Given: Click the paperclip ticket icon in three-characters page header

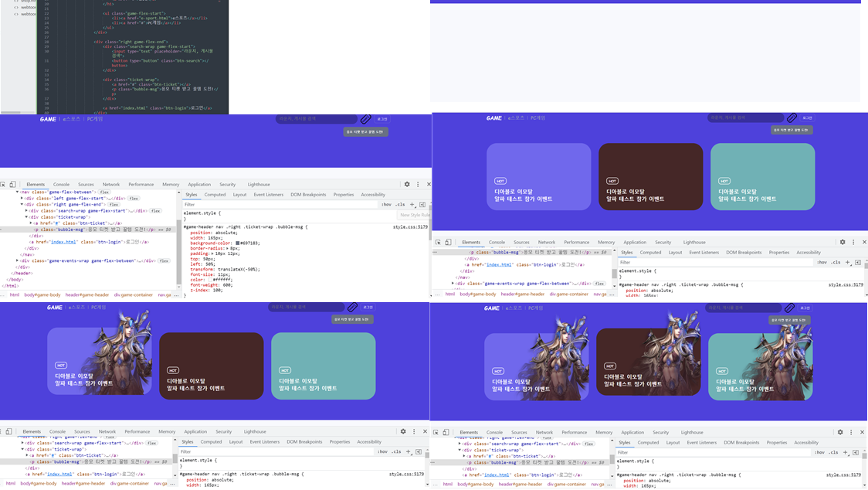Looking at the screenshot, I should pyautogui.click(x=789, y=307).
